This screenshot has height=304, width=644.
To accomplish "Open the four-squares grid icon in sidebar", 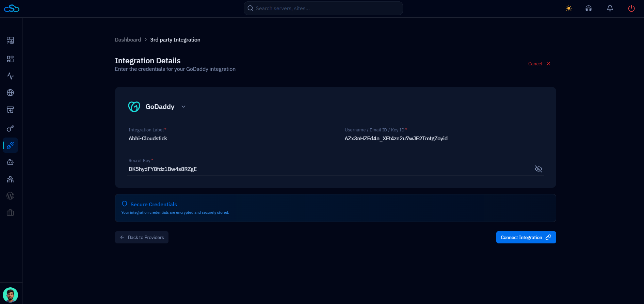I will pos(11,59).
